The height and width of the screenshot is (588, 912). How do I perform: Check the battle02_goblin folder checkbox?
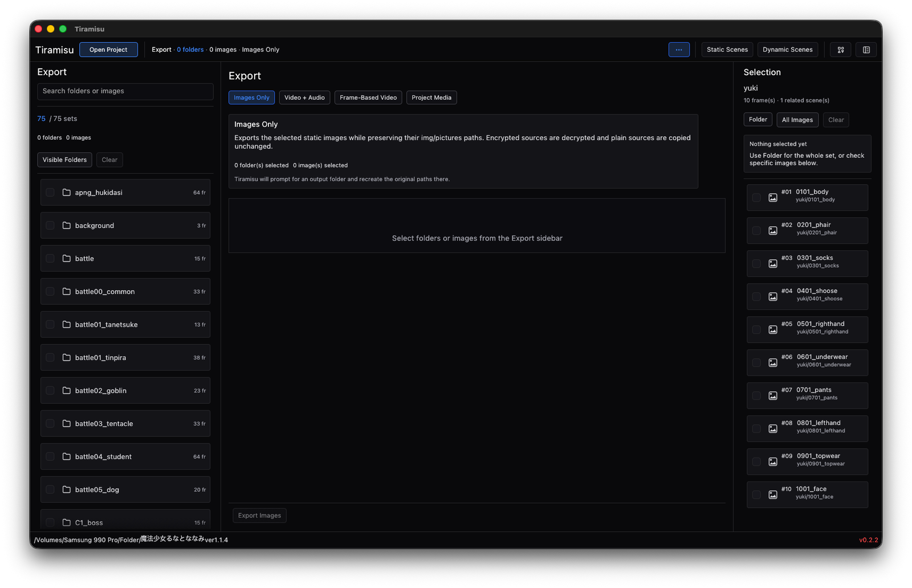click(50, 391)
